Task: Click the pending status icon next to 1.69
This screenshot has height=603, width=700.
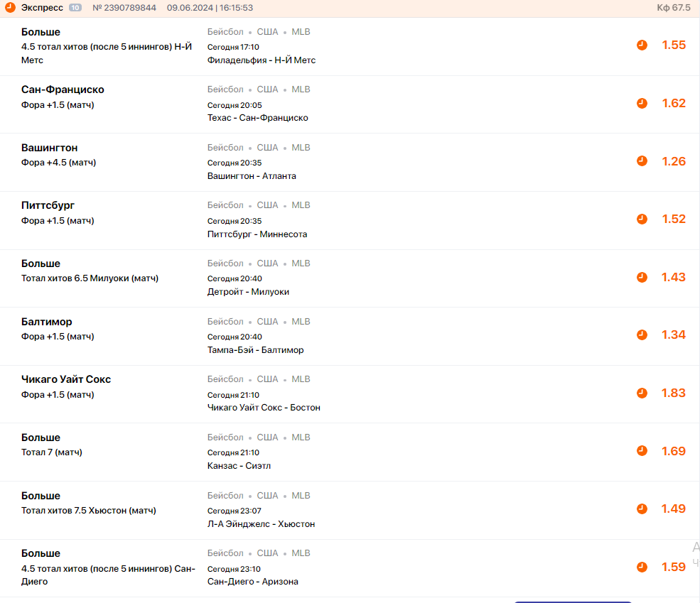Action: [642, 451]
